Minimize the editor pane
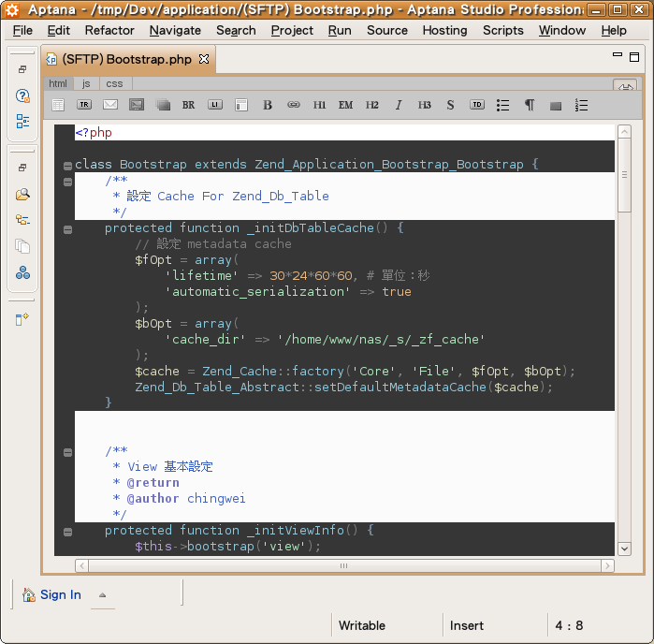Viewport: 654px width, 644px height. (x=618, y=54)
